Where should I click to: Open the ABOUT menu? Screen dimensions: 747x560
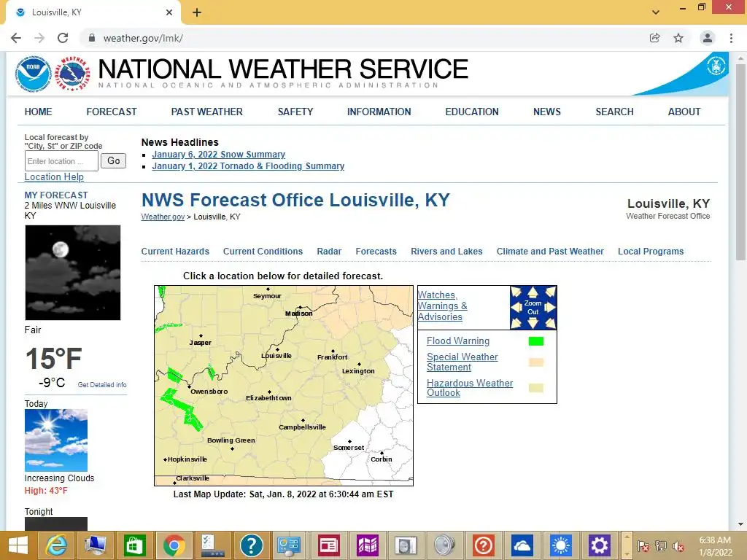[684, 112]
